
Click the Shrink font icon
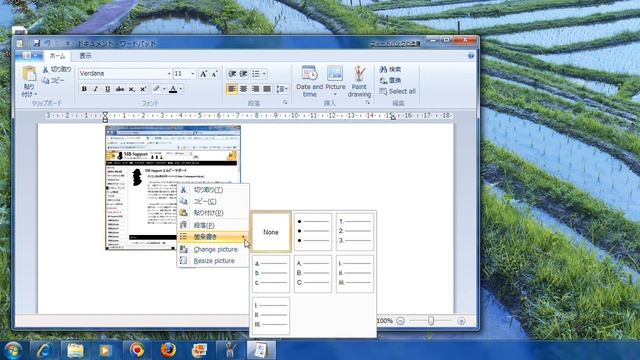(x=215, y=73)
